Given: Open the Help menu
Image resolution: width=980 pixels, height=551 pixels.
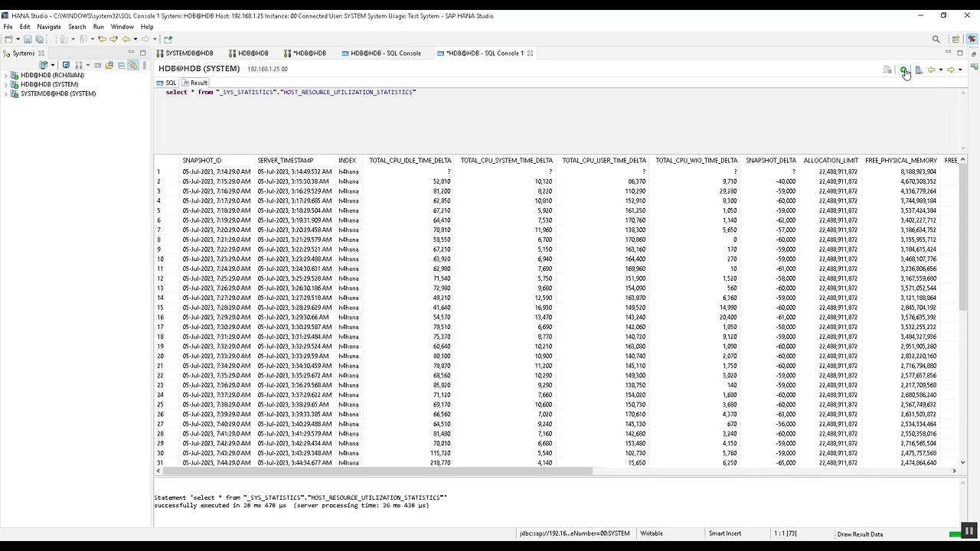Looking at the screenshot, I should pos(147,27).
